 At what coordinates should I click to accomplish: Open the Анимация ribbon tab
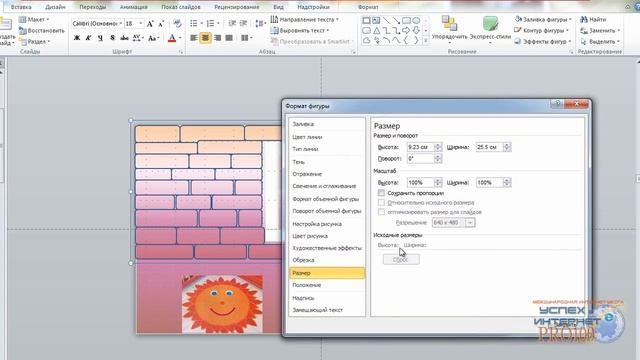click(x=133, y=7)
